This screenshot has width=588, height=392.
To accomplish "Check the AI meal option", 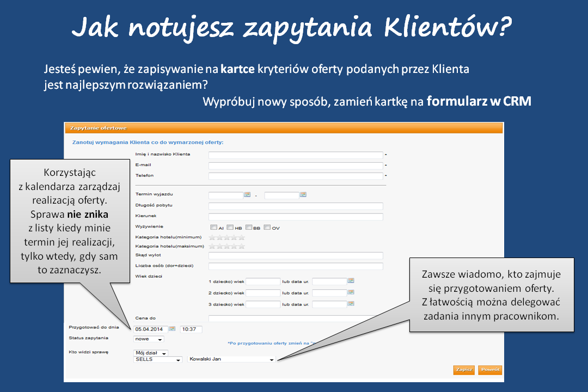I will coord(213,228).
